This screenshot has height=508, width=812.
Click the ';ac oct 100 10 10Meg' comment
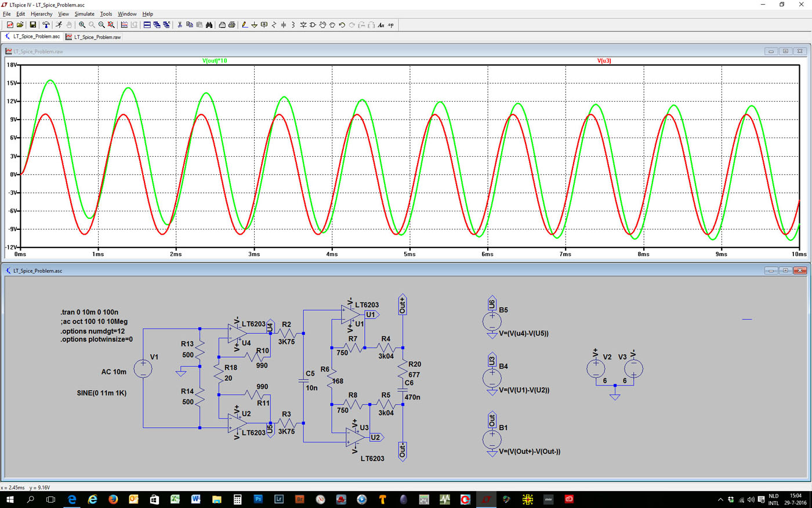94,322
